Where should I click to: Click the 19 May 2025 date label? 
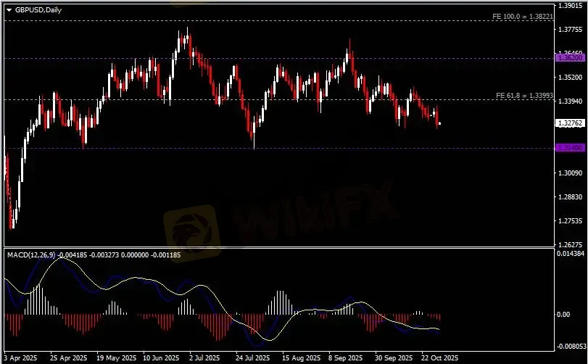tap(116, 357)
